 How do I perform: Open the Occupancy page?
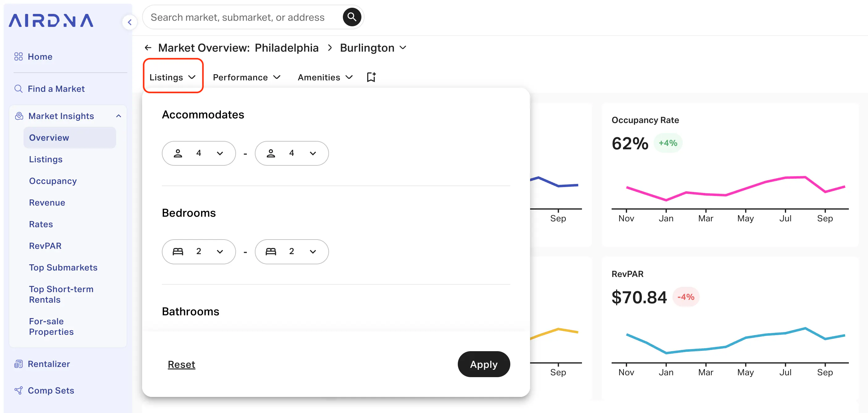(x=53, y=181)
